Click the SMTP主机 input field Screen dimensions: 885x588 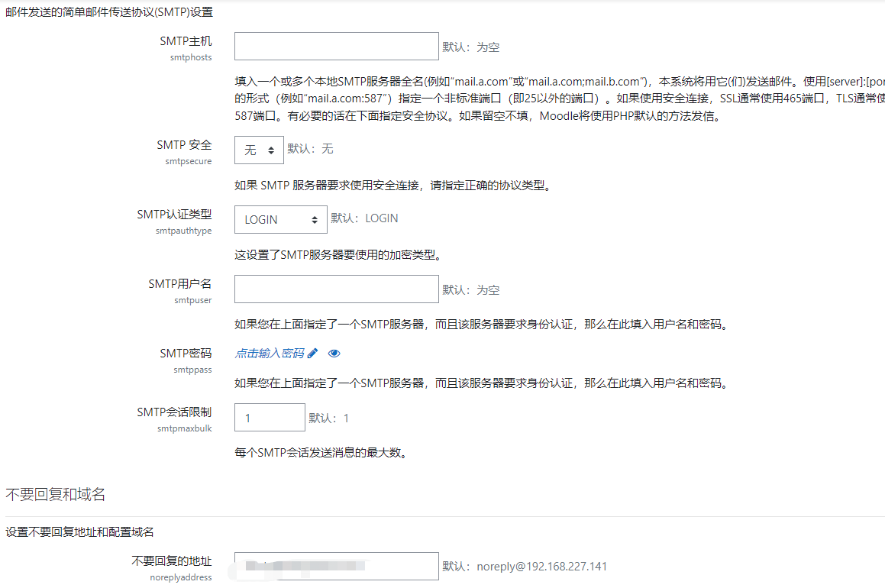[336, 46]
